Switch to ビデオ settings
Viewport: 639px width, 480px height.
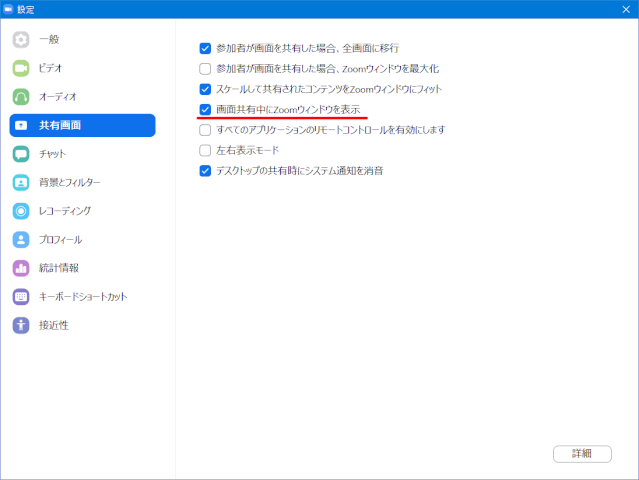[82, 68]
